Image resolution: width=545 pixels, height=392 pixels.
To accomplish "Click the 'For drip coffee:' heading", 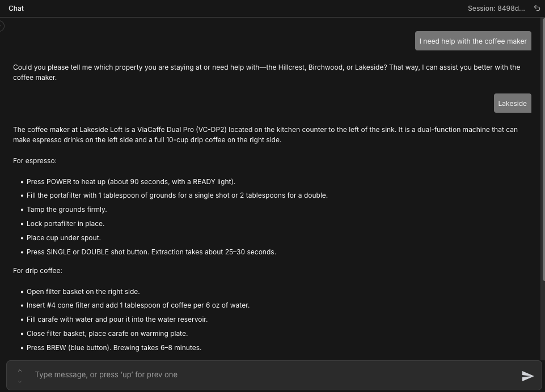I will point(37,271).
